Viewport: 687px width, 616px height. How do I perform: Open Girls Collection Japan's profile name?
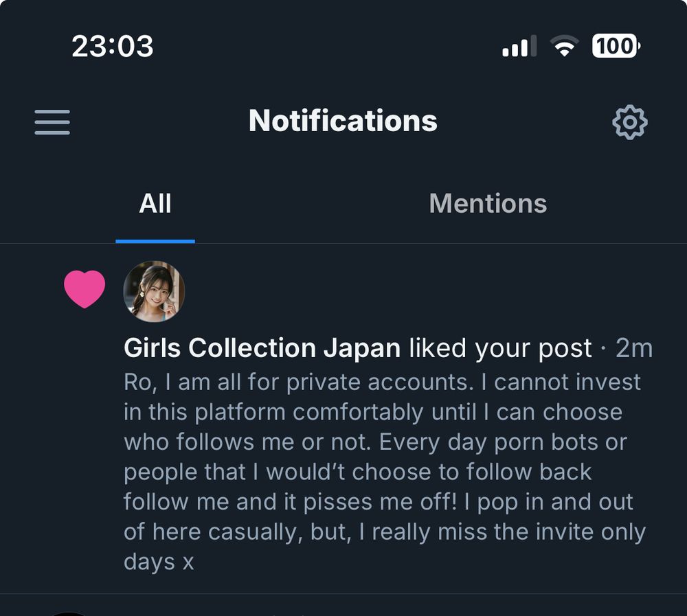[x=261, y=347]
